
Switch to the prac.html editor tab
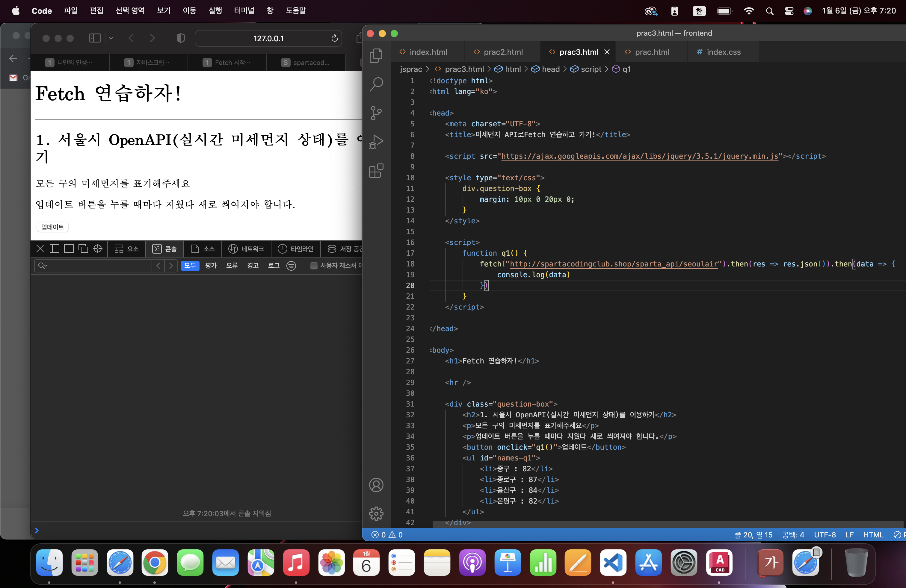coord(652,52)
